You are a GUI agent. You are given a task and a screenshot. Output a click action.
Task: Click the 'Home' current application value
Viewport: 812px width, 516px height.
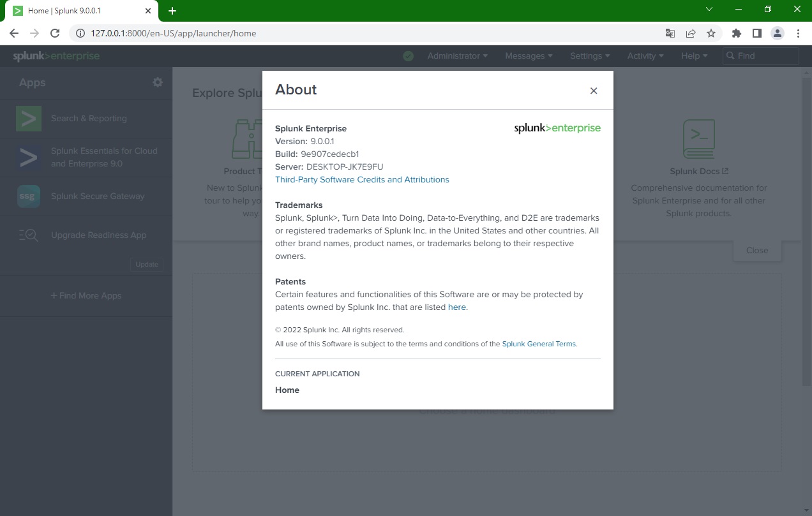287,390
